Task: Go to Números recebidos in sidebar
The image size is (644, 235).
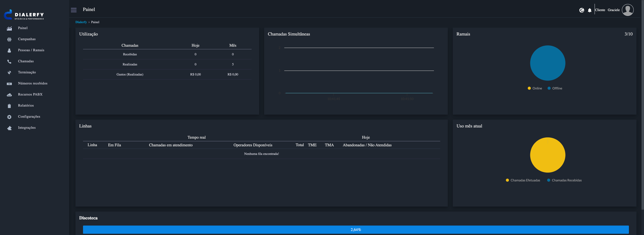Action: pyautogui.click(x=32, y=83)
